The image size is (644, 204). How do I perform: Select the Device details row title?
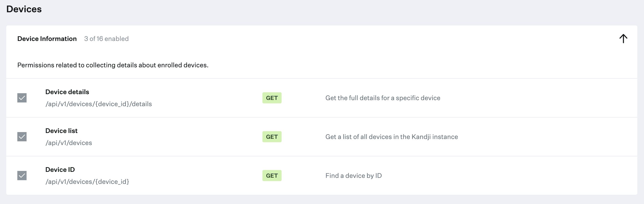tap(67, 92)
